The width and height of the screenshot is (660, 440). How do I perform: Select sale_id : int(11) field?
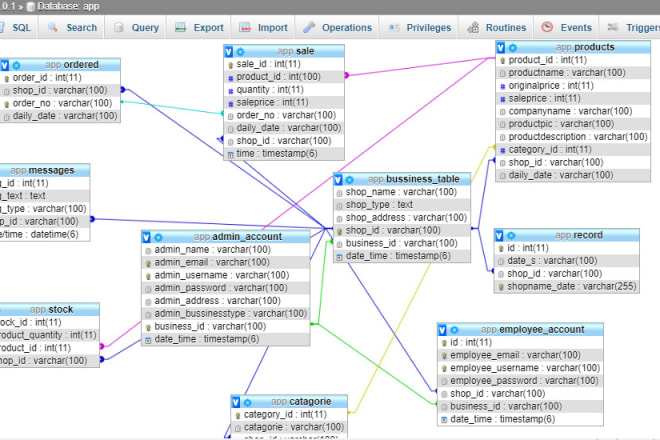(284, 64)
